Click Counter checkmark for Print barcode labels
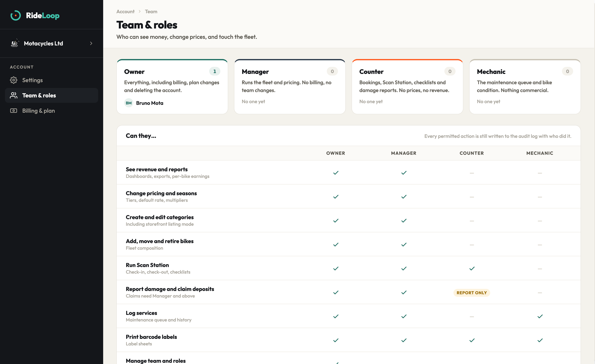595x364 pixels. coord(472,340)
